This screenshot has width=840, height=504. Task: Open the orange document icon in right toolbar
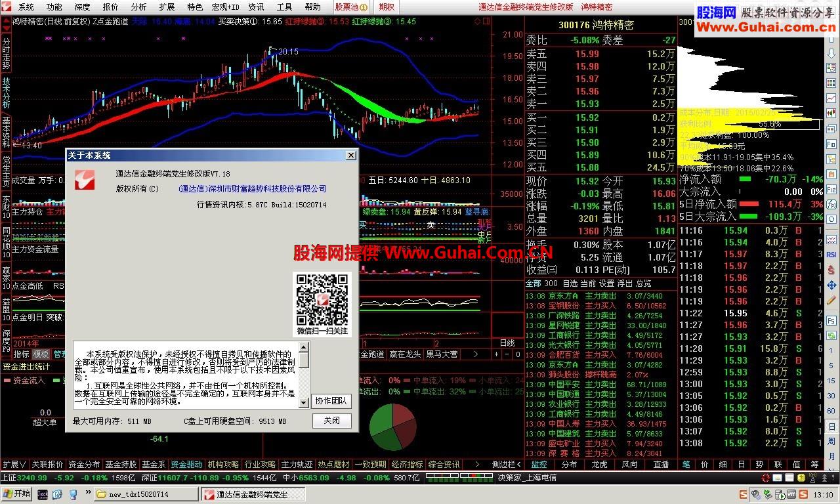coord(831,174)
